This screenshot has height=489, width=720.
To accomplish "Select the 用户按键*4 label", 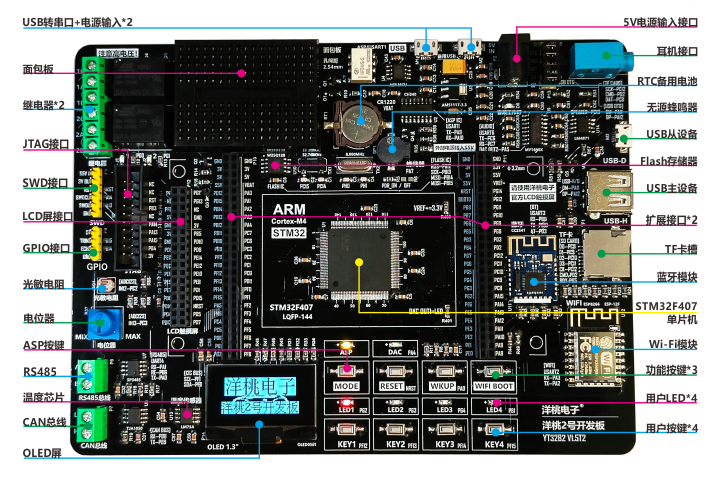I will point(671,428).
